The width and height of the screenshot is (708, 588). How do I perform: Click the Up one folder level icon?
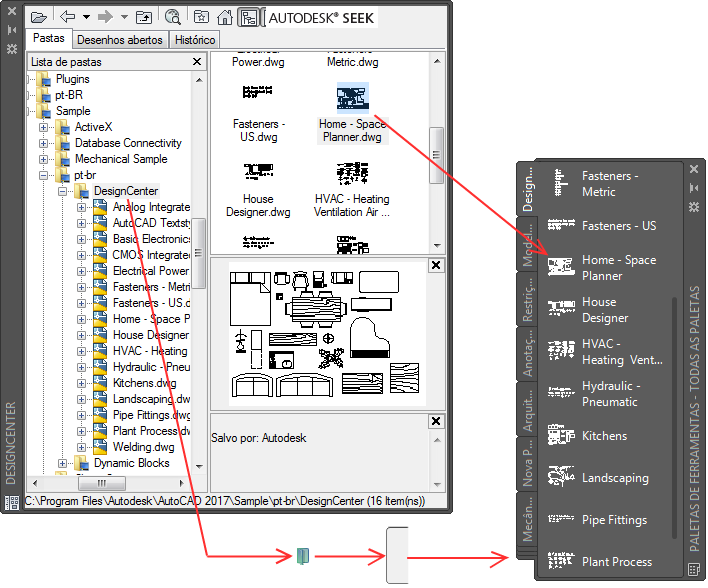pyautogui.click(x=144, y=17)
